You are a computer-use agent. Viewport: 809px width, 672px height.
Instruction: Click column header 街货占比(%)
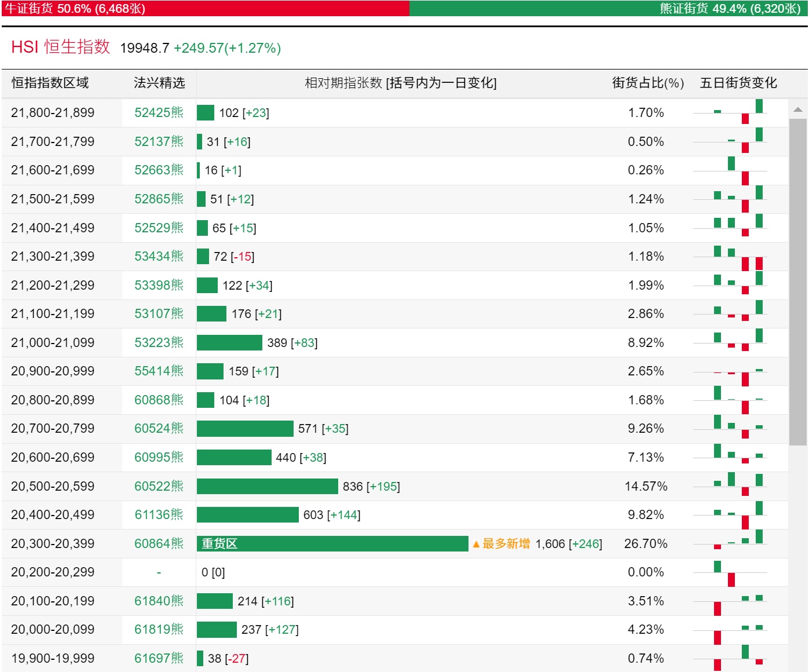pos(648,83)
